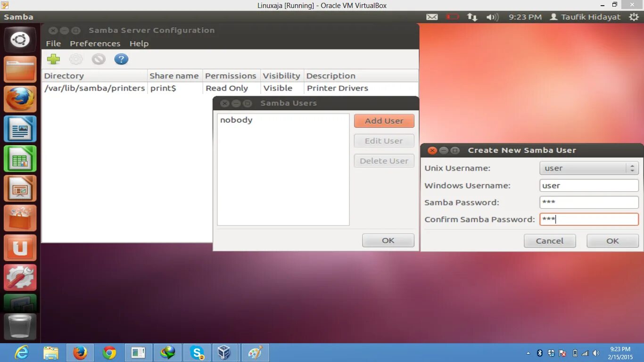The image size is (644, 362).
Task: Open the session power gear menu
Action: [634, 17]
